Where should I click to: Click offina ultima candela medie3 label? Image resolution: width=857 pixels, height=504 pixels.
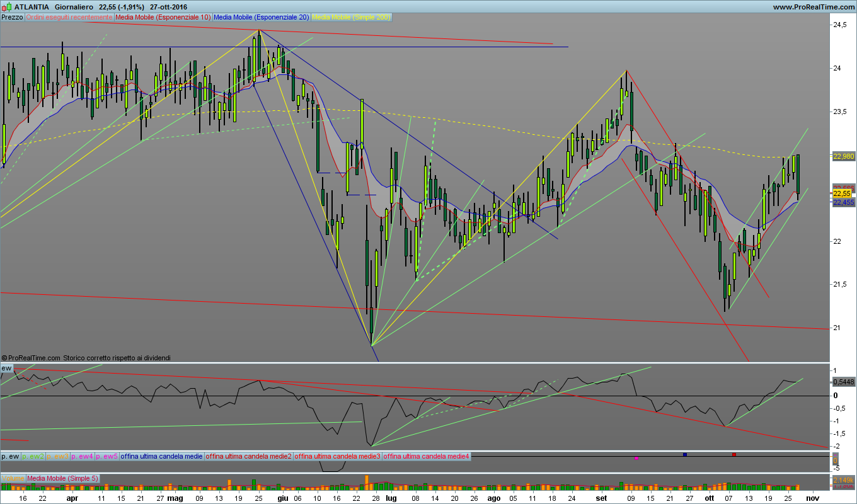coord(338,455)
